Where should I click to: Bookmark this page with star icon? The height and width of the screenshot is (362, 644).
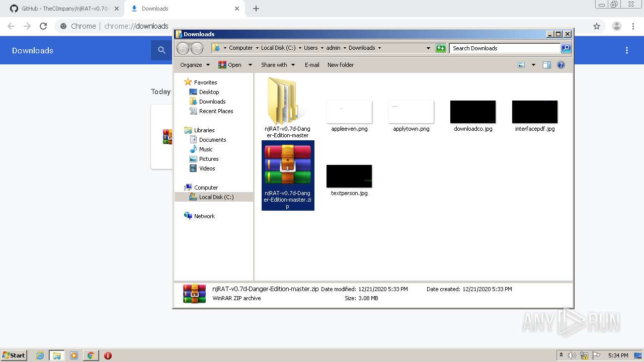tap(597, 26)
